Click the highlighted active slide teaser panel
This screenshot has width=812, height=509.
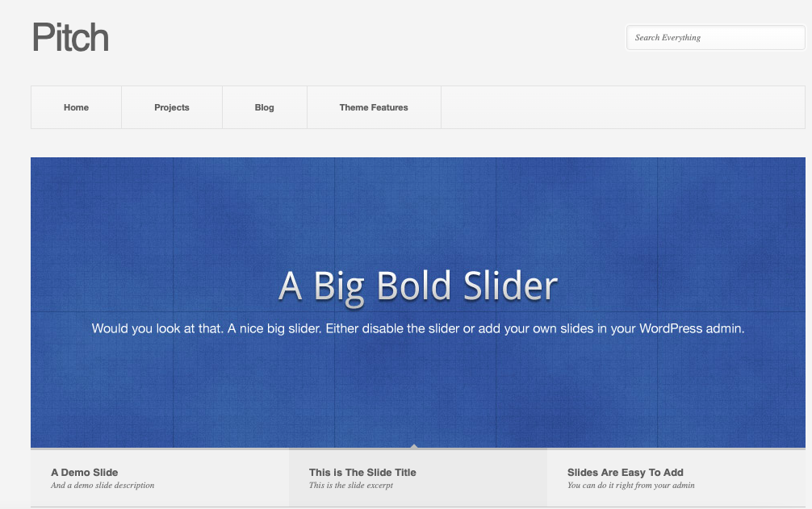point(416,478)
